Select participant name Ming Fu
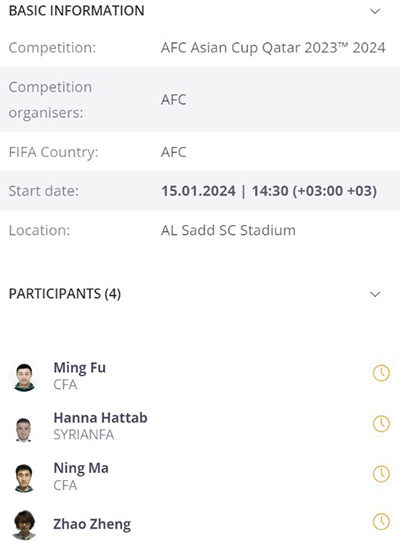Screen dimensions: 400x544 coord(79,368)
